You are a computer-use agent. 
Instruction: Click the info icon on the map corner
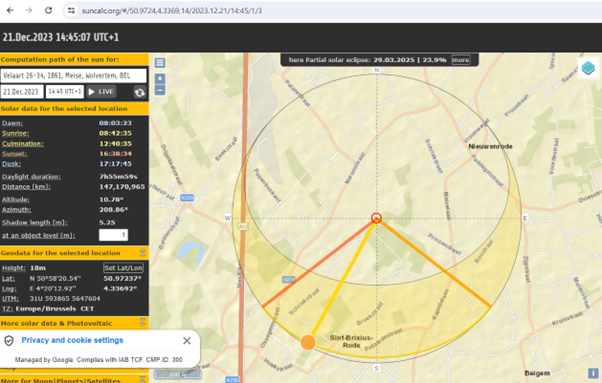click(593, 373)
